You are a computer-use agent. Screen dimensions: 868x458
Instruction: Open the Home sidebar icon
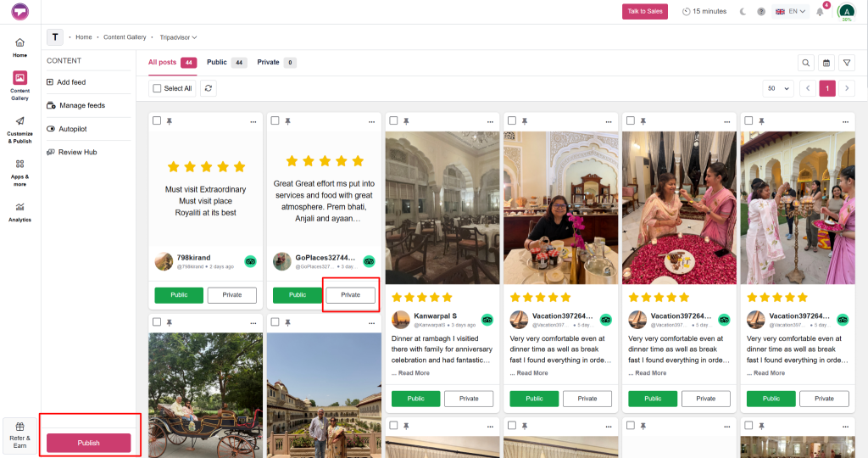click(x=20, y=47)
